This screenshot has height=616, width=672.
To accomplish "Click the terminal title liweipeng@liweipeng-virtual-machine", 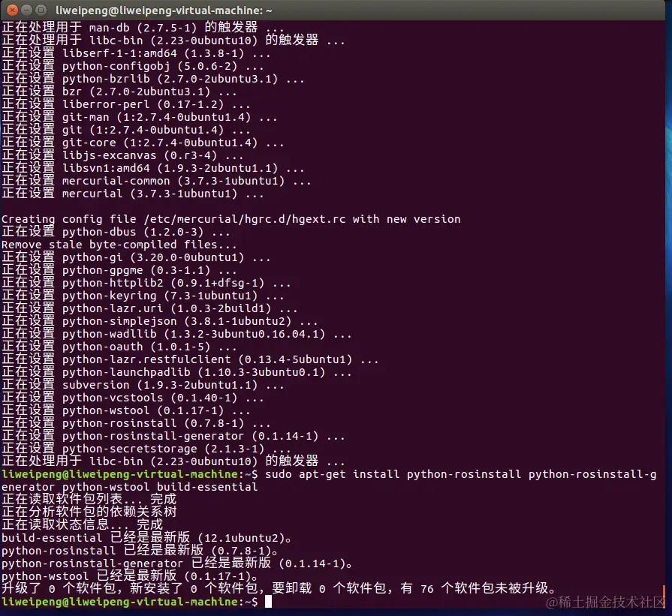I will pos(163,11).
